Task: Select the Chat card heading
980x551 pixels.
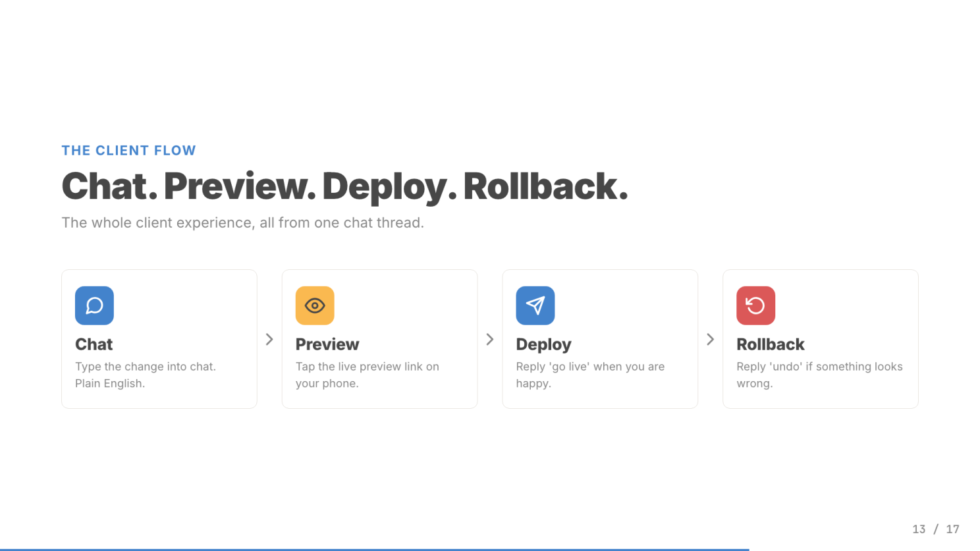Action: click(94, 344)
